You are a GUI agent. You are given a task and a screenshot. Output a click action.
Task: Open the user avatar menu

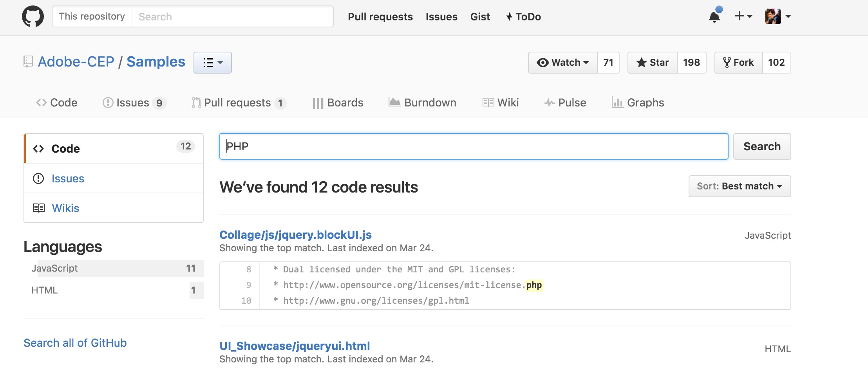(x=778, y=16)
